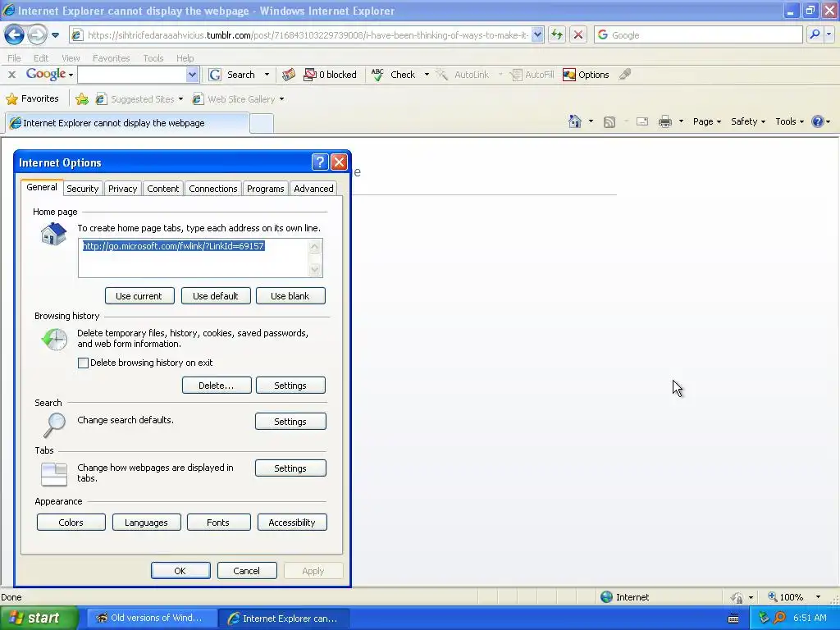Open the Safety menu dropdown
Viewport: 840px width, 630px height.
coord(748,121)
